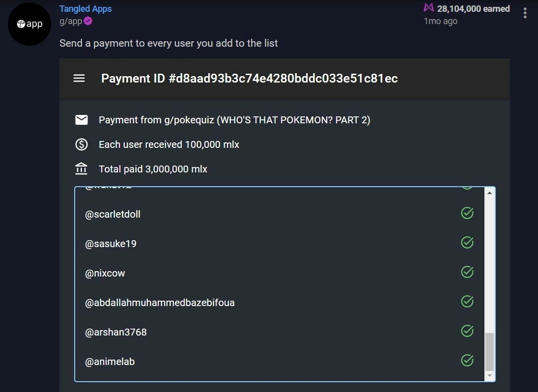Click the green checkmark for @nixcow
Image resolution: width=538 pixels, height=392 pixels.
tap(467, 272)
